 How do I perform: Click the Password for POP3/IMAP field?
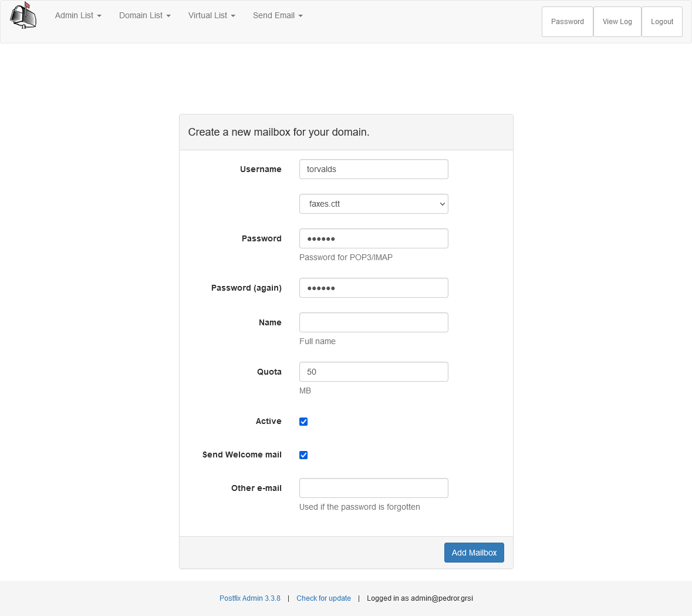coord(373,238)
